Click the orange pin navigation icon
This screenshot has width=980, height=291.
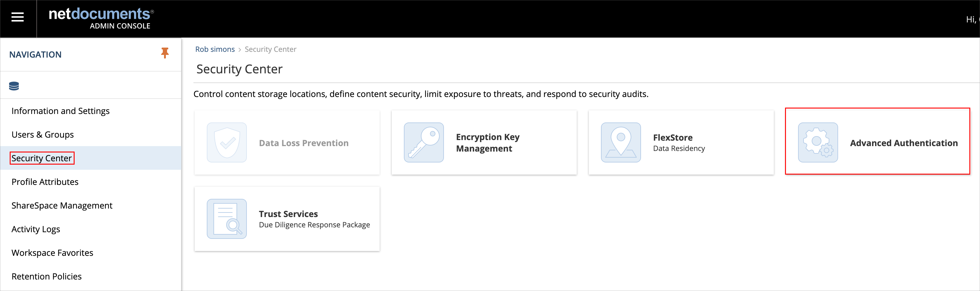click(x=165, y=53)
